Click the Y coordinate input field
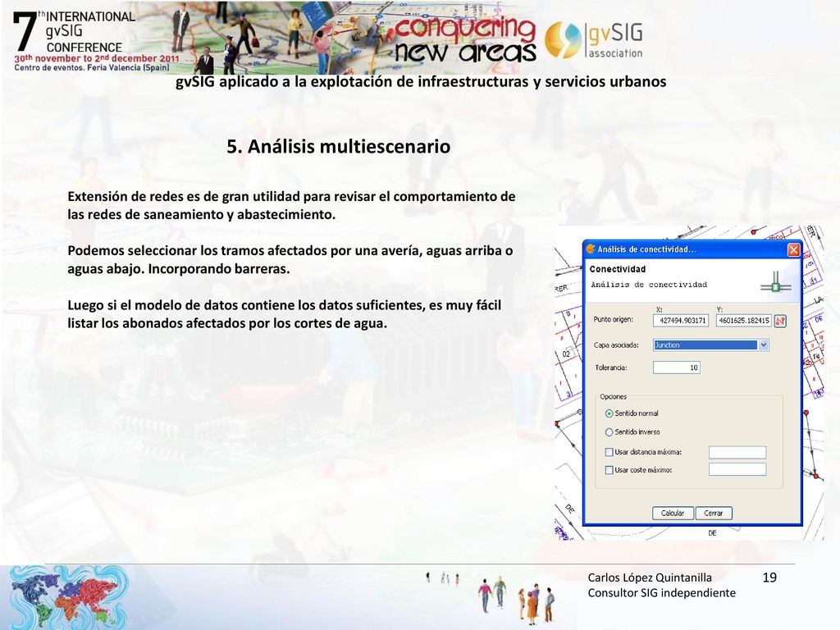840x630 pixels. [743, 321]
